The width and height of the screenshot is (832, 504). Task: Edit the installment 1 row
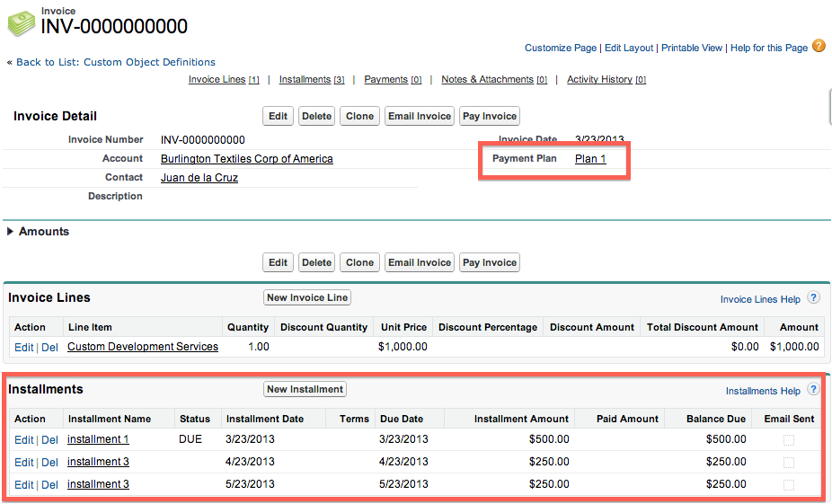click(23, 440)
